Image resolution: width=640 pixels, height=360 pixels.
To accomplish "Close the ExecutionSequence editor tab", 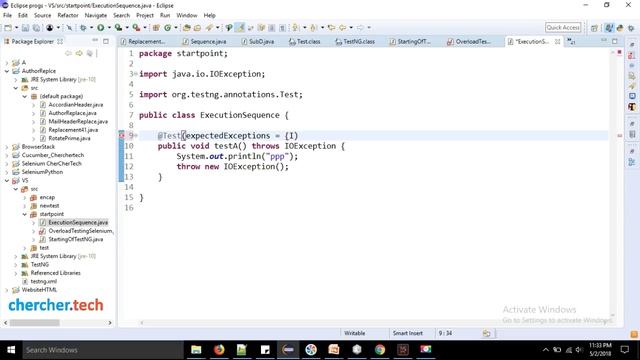I will click(x=557, y=42).
